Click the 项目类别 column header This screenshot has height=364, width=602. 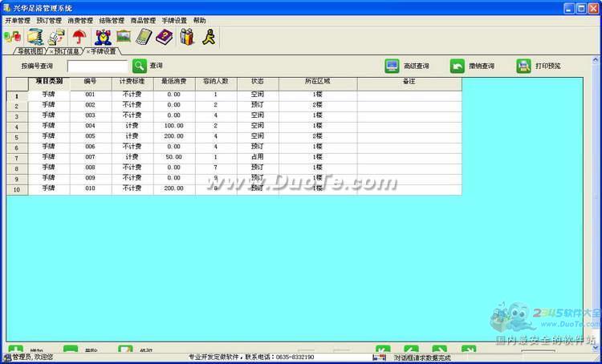[x=49, y=83]
